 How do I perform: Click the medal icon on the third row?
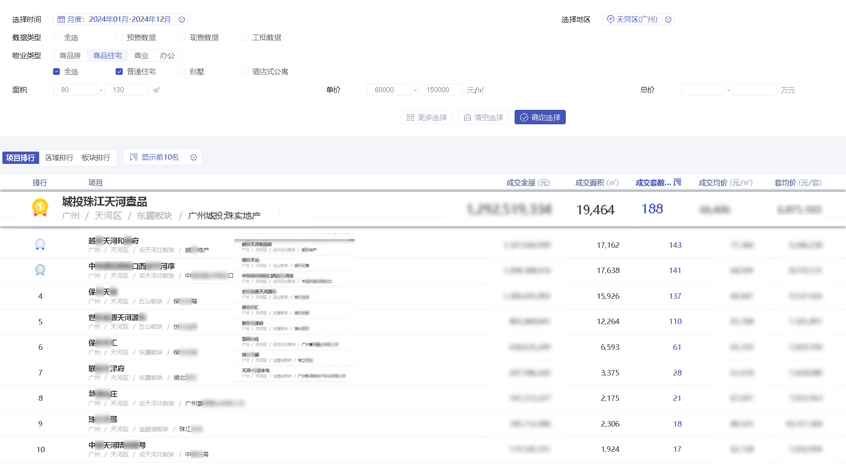40,270
